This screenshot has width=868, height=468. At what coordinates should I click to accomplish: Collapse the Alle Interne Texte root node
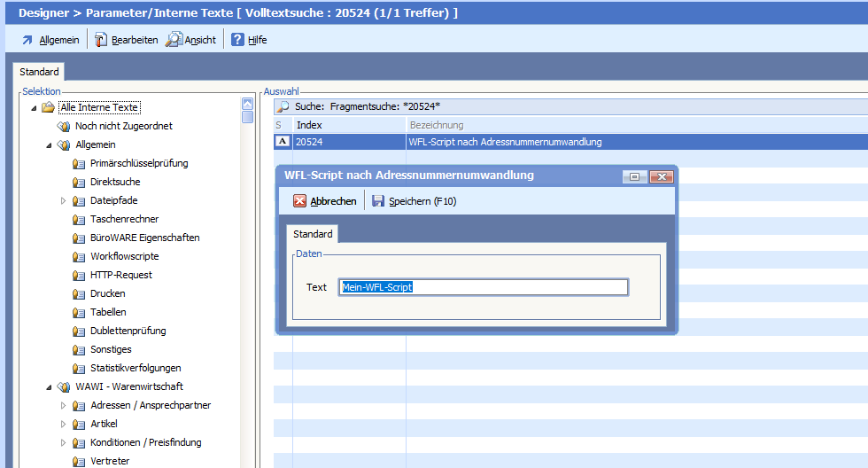[34, 108]
